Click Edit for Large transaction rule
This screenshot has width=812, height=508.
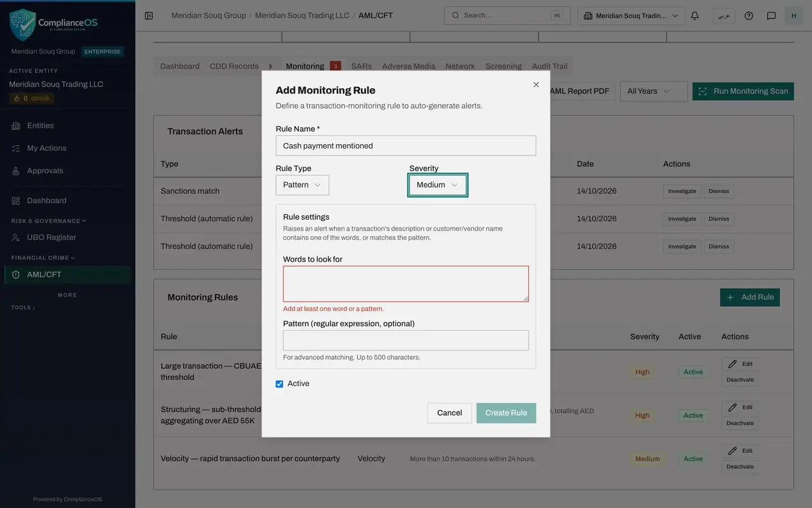point(740,364)
